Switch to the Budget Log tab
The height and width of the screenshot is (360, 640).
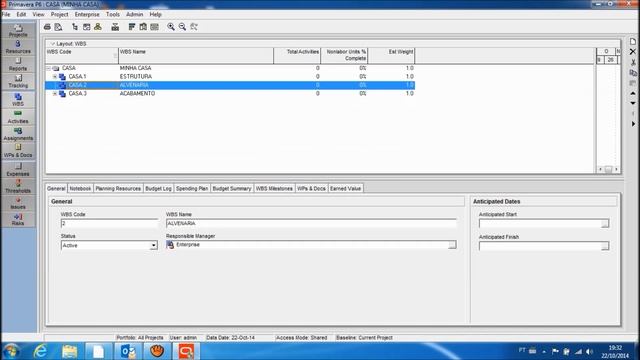click(158, 189)
